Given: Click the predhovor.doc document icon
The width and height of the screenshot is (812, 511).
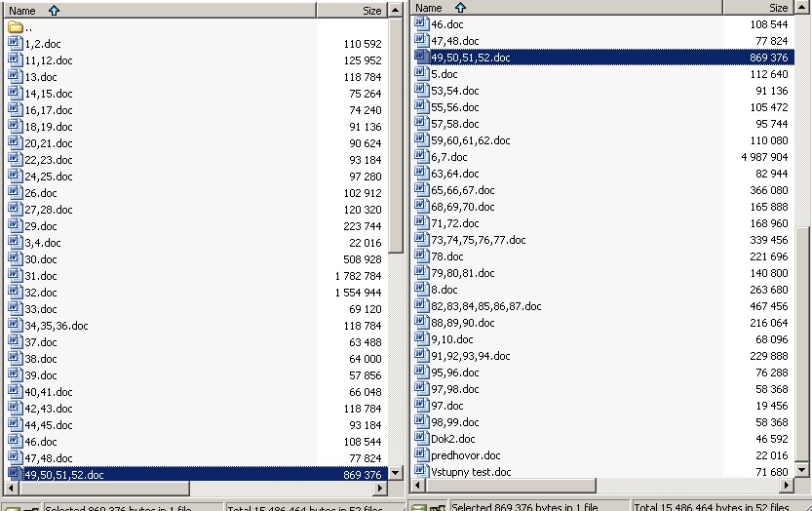Looking at the screenshot, I should pyautogui.click(x=421, y=455).
